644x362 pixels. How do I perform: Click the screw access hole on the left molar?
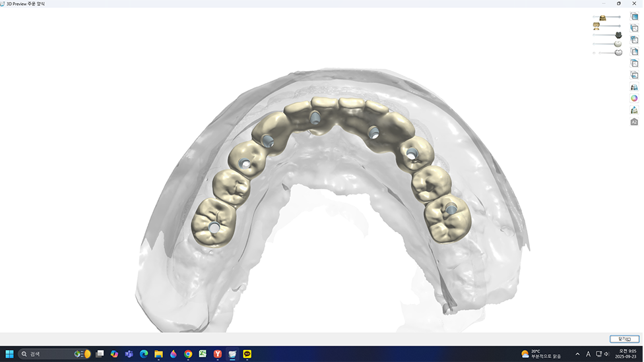[214, 227]
